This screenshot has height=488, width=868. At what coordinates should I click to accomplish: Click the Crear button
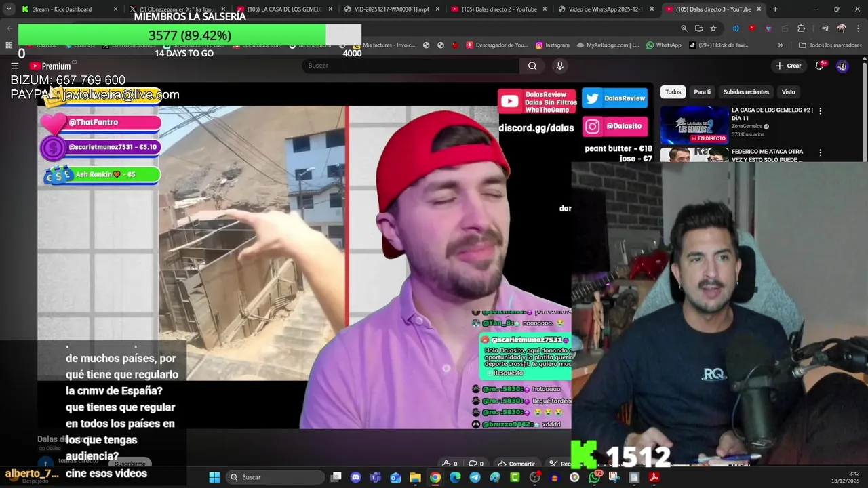[x=789, y=66]
